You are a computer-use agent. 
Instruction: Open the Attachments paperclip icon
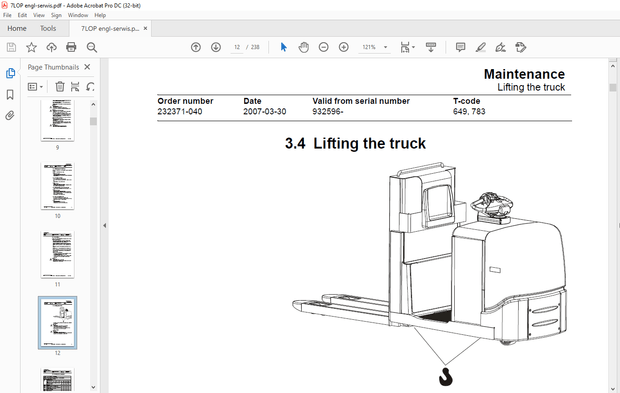[x=10, y=115]
